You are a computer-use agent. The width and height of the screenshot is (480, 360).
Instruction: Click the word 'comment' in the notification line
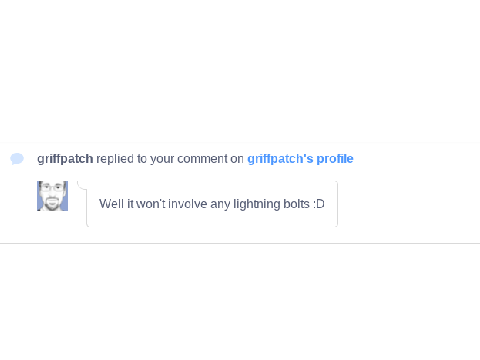point(202,159)
